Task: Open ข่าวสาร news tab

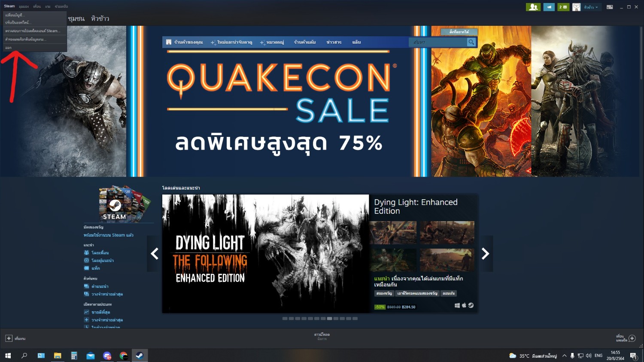Action: click(334, 42)
